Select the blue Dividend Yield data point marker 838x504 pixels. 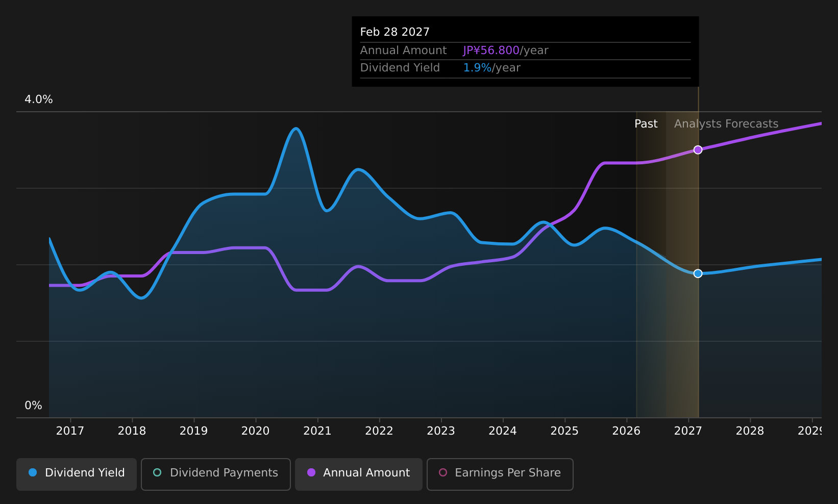click(698, 273)
